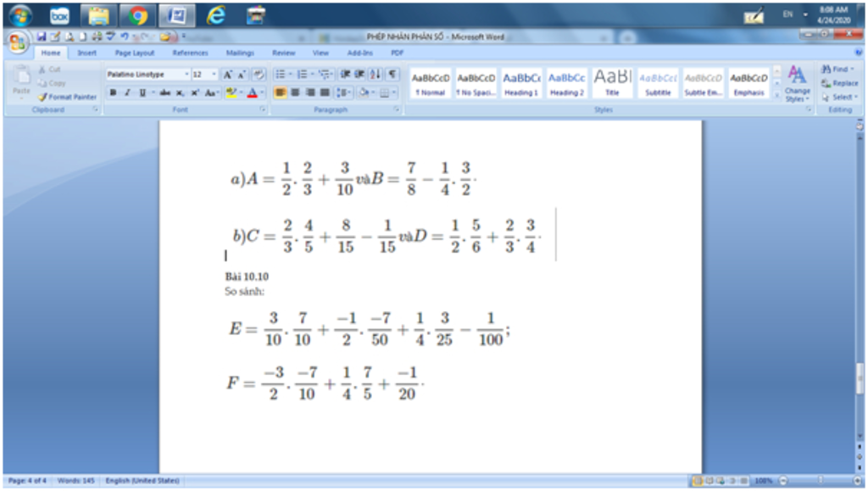Image resolution: width=868 pixels, height=491 pixels.
Task: Open font color dropdown arrow
Action: click(262, 92)
